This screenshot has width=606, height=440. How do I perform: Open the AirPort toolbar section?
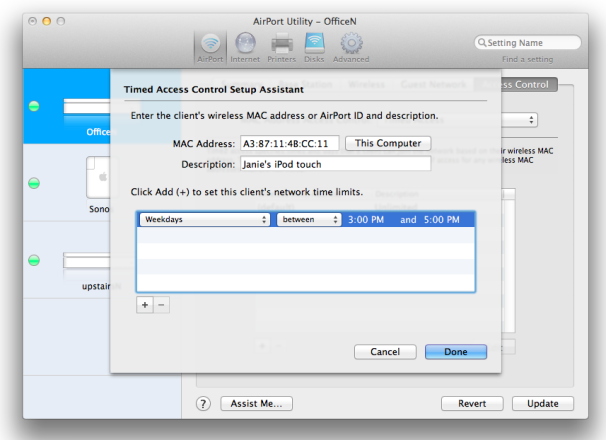coord(210,48)
